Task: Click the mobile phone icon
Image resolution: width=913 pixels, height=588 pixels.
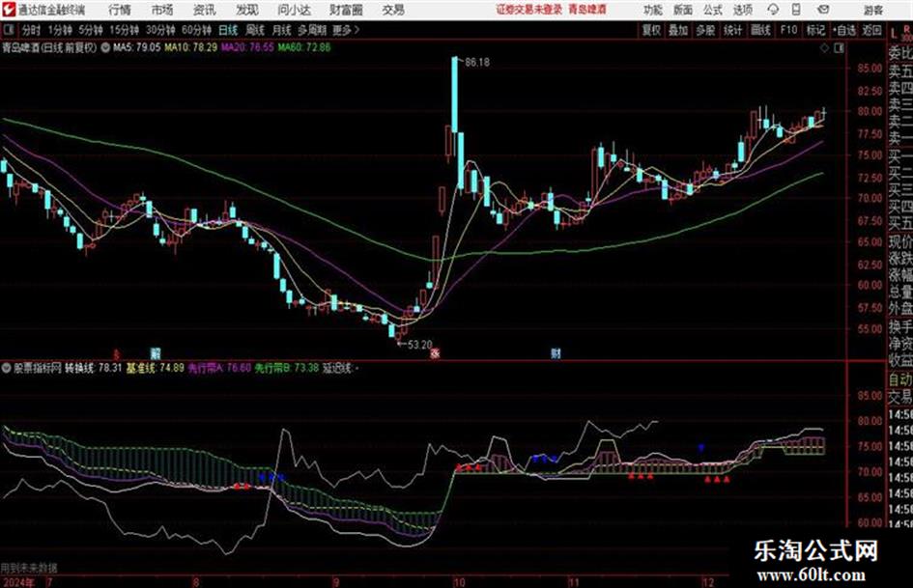Action: coord(796,10)
